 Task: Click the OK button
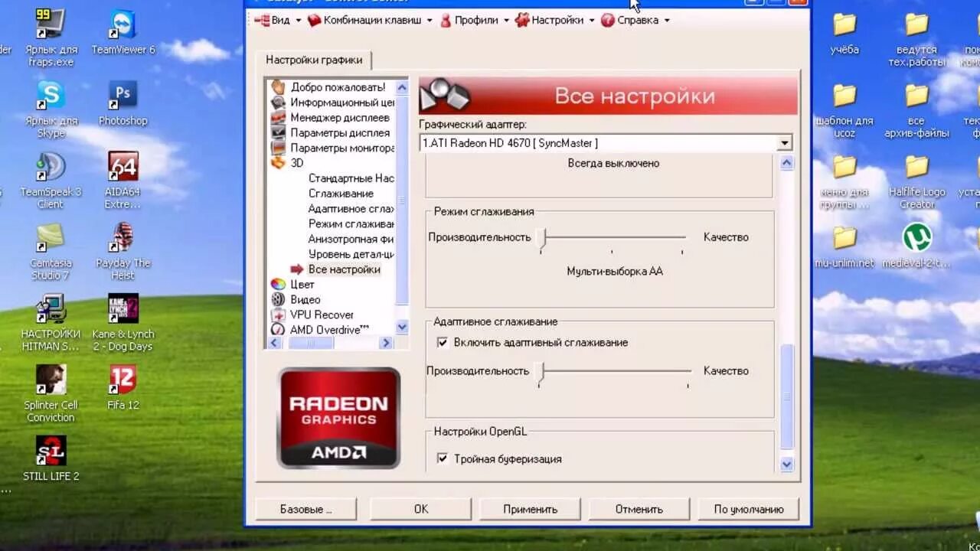coord(421,509)
